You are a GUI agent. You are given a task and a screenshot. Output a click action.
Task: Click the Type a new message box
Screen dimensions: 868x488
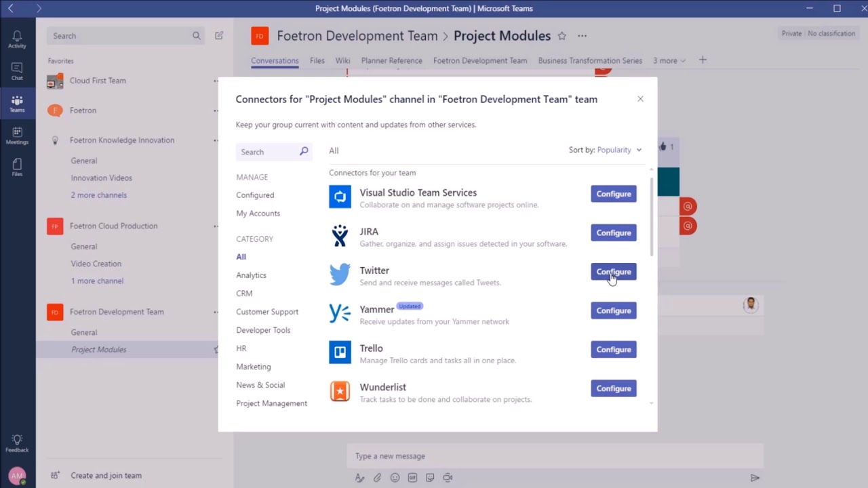coord(555,456)
